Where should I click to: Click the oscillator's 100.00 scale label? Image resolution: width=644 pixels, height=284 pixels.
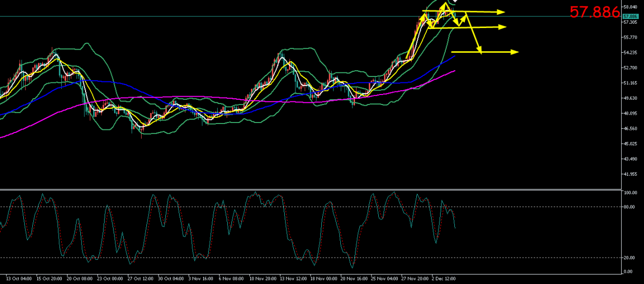pos(630,193)
